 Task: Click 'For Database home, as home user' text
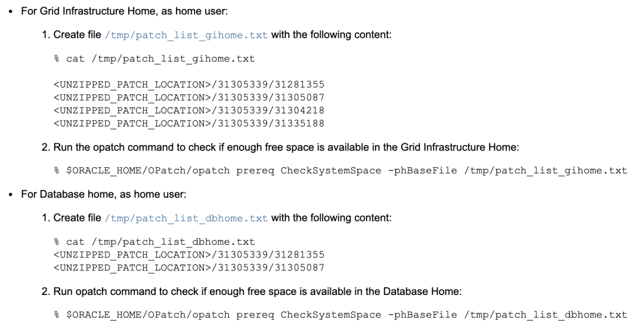click(x=89, y=195)
